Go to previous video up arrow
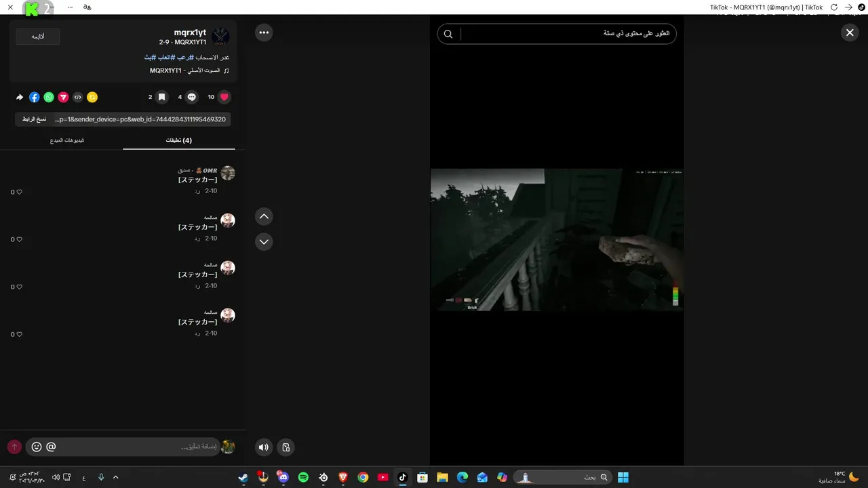This screenshot has width=868, height=488. (x=264, y=216)
